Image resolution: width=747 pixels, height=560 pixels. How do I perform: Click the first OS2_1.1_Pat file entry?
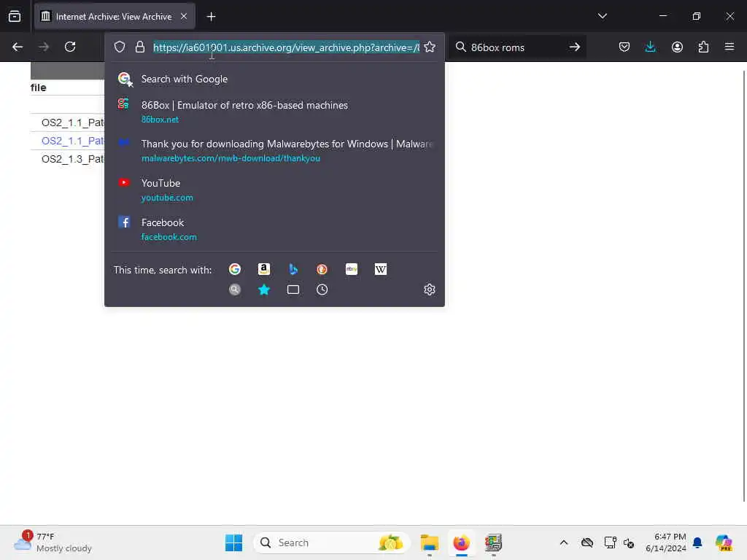72,122
